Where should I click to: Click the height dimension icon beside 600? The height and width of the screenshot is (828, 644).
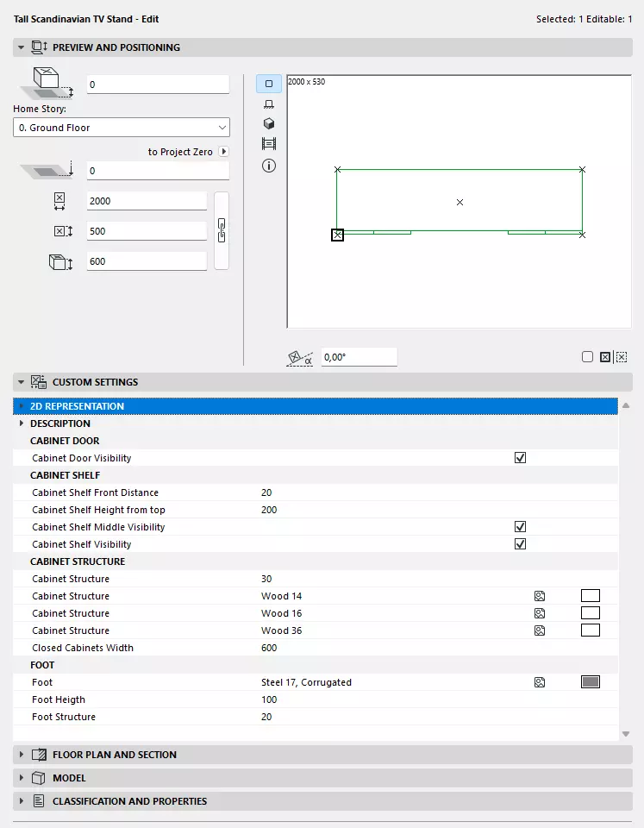point(60,262)
